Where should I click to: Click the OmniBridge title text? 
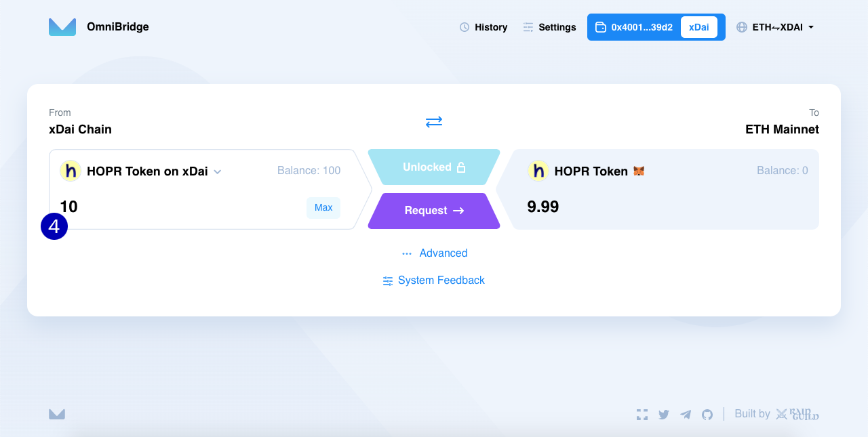118,27
